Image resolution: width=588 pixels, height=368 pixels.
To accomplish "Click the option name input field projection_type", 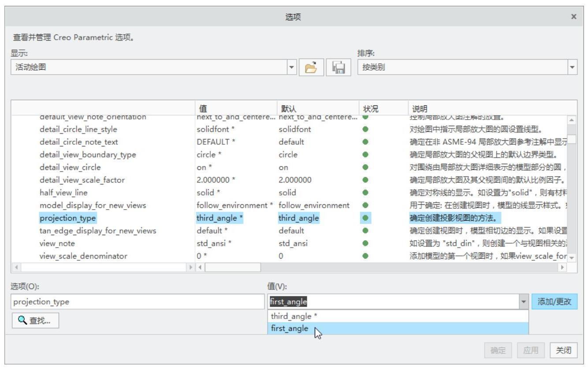I will point(137,302).
